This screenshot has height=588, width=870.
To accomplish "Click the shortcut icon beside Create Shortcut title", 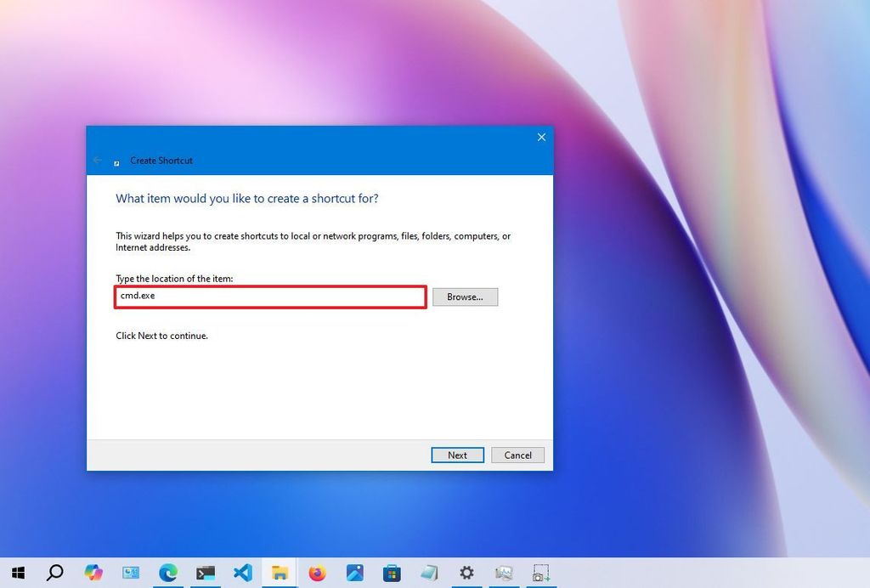I will [116, 163].
